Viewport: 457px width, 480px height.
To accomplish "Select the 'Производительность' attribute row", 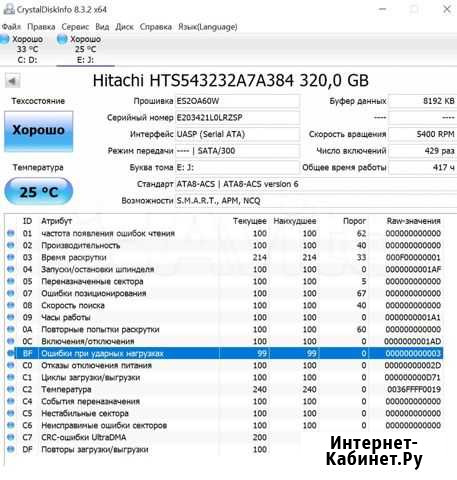I will (x=224, y=245).
